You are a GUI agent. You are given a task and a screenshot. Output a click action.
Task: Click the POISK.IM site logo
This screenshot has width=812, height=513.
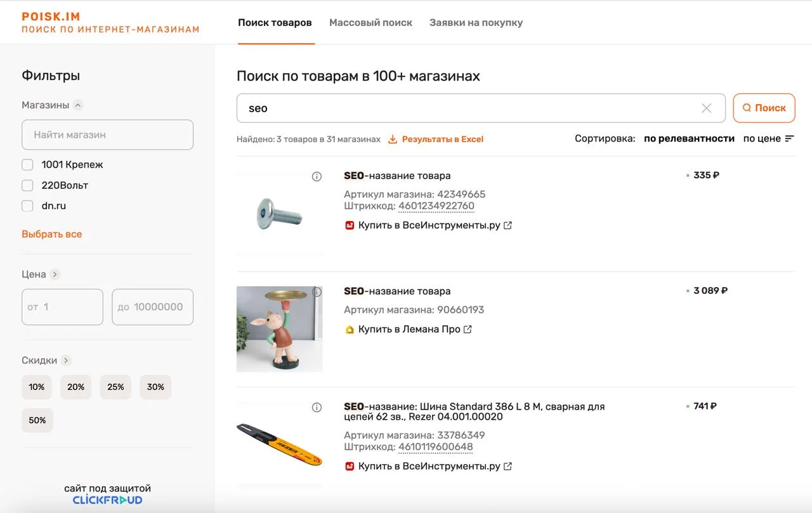coord(51,17)
